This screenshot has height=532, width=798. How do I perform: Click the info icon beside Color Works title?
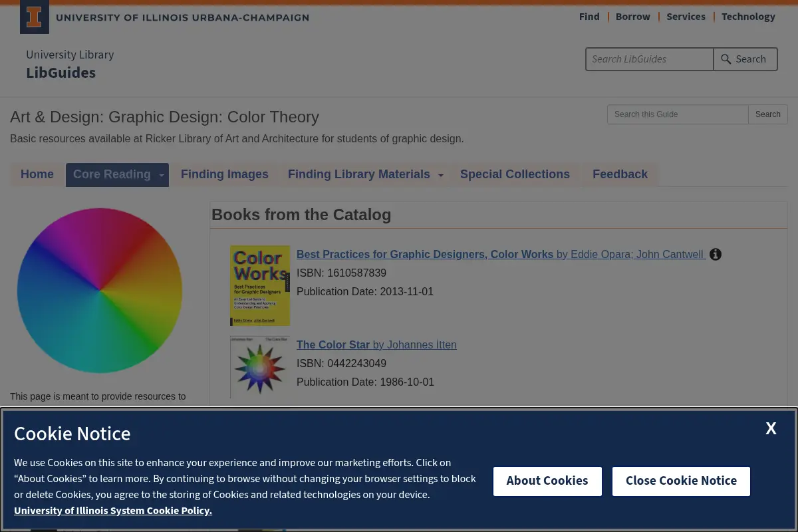click(x=716, y=254)
